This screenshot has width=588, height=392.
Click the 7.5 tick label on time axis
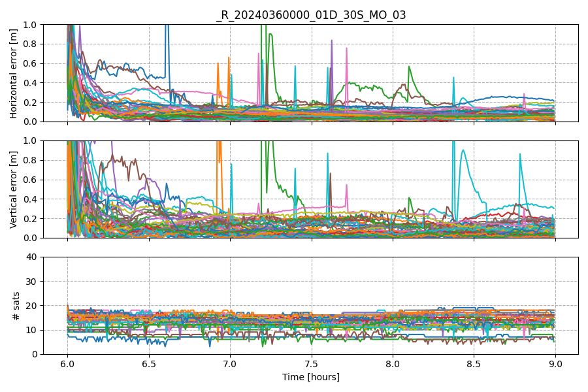tap(312, 365)
